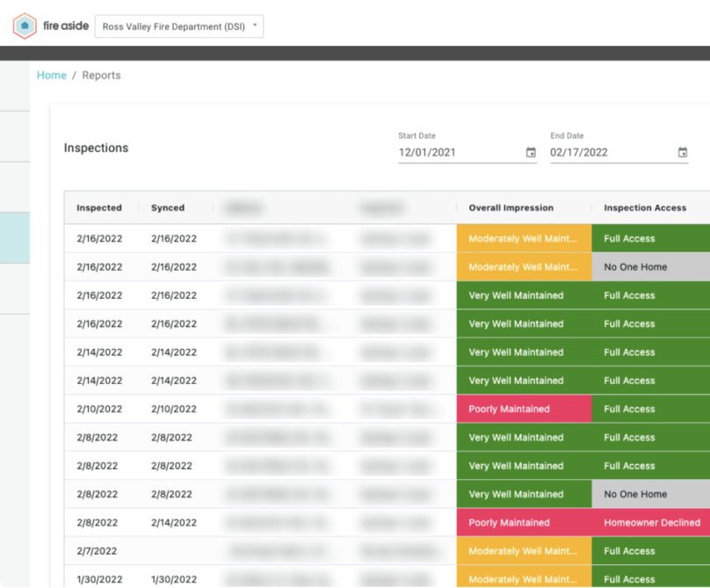Click the fire aside brand text
Viewport: 710px width, 588px height.
pos(66,25)
